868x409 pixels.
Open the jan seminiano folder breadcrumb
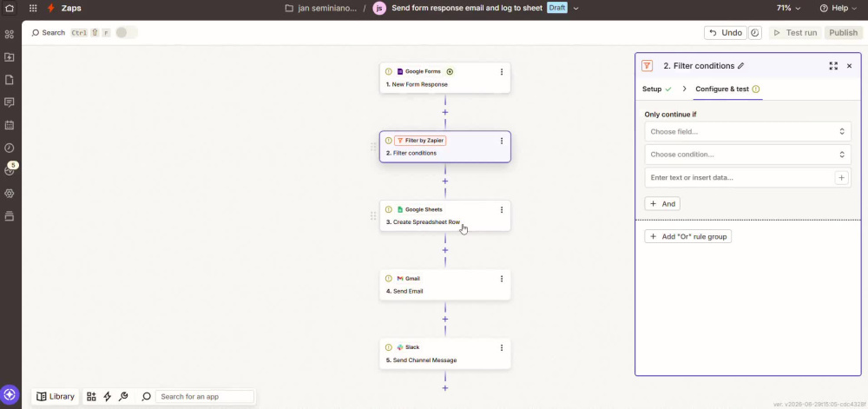(320, 9)
